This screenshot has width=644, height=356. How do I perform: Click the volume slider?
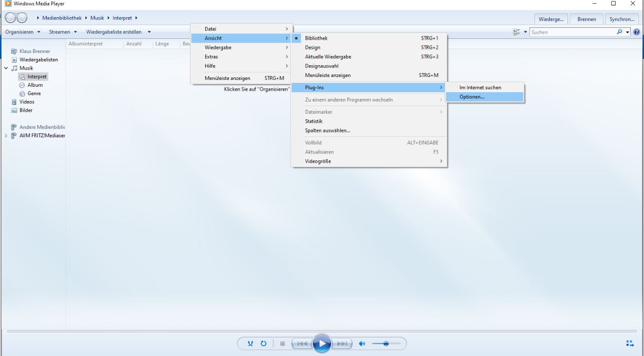point(386,344)
